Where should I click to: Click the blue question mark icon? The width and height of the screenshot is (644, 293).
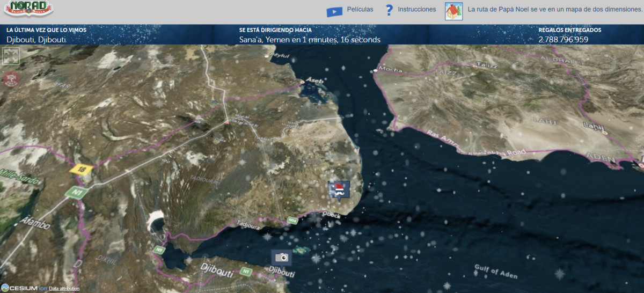coord(389,10)
